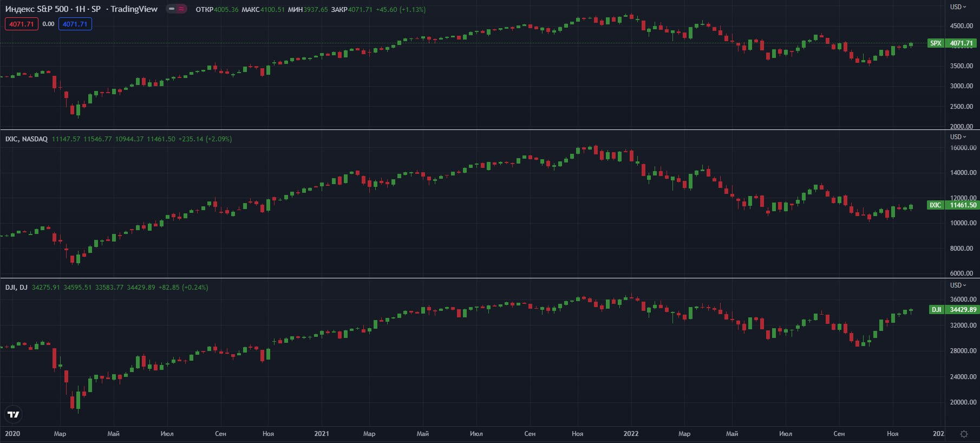Click the red sell price 4071.71 box

tap(22, 24)
